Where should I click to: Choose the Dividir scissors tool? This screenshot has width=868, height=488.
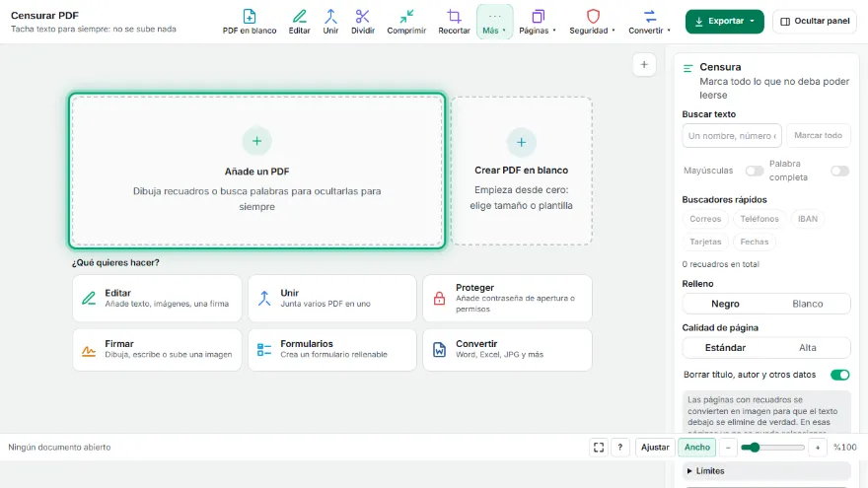363,22
